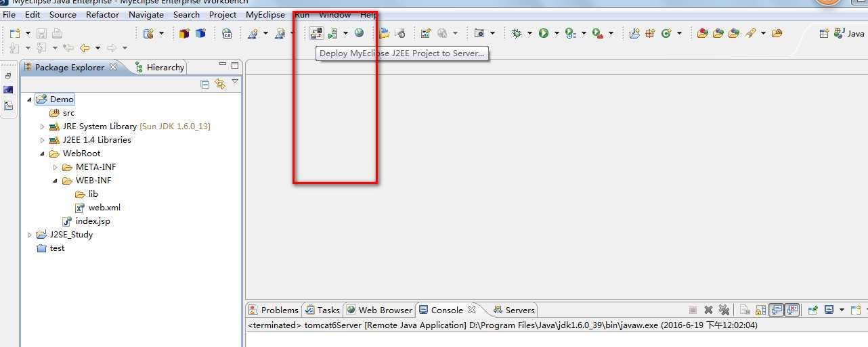The image size is (868, 347).
Task: Click the Collapse All icon in Package Explorer
Action: pos(205,84)
